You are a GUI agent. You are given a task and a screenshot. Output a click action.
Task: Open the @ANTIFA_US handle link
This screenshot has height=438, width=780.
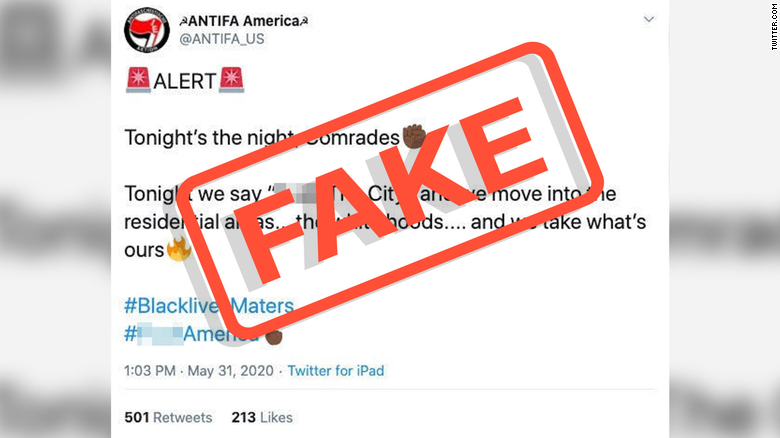tap(222, 39)
